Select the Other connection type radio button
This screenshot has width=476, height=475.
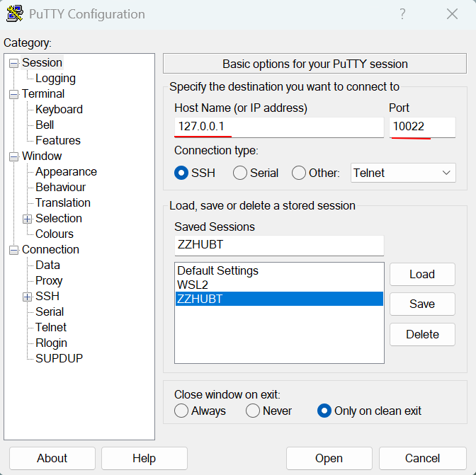[x=299, y=173]
